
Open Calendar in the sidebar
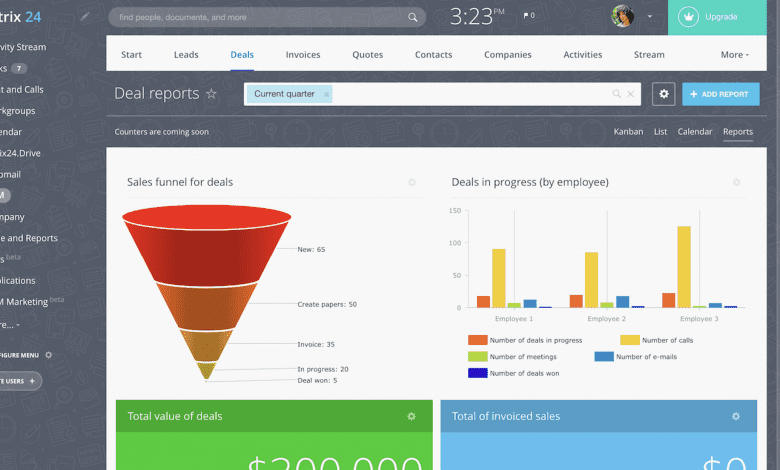click(11, 132)
